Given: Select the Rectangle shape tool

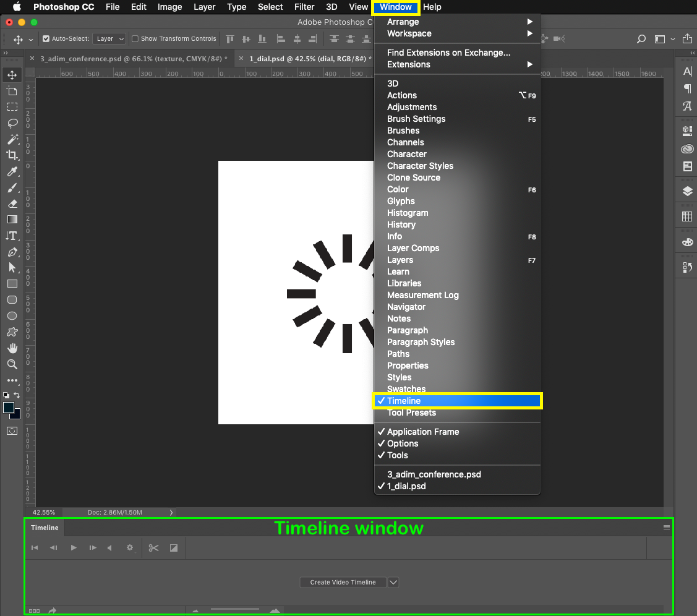Looking at the screenshot, I should tap(12, 283).
